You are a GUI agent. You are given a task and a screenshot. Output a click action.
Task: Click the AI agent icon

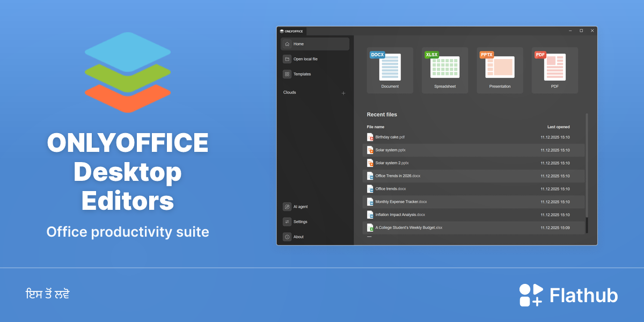287,207
